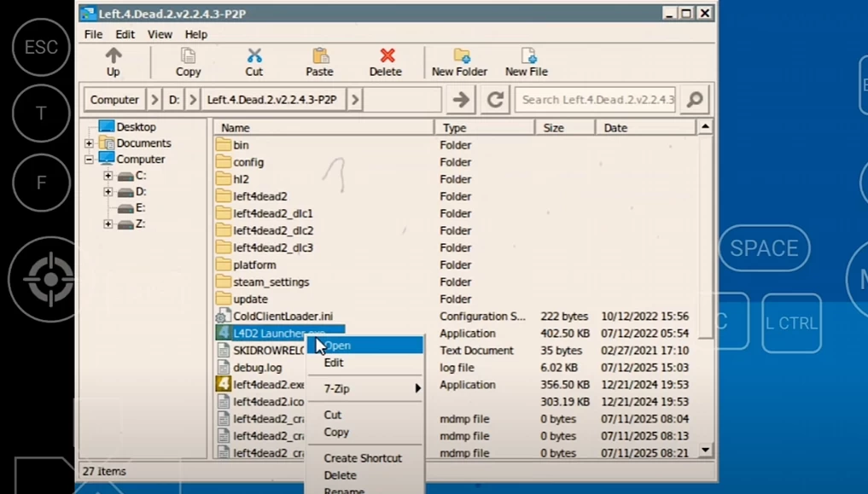Click the Cut scissors icon
Screen dimensions: 868x494
[x=254, y=56]
